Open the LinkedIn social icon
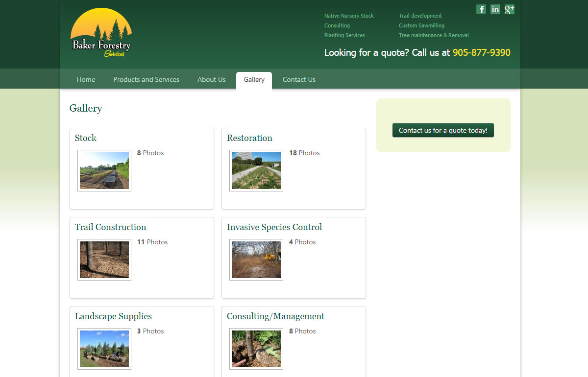 pos(495,9)
